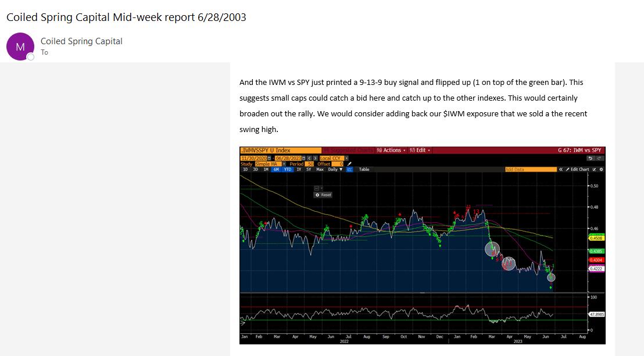The image size is (644, 356).
Task: Select the 1Y time range tab
Action: [x=299, y=169]
